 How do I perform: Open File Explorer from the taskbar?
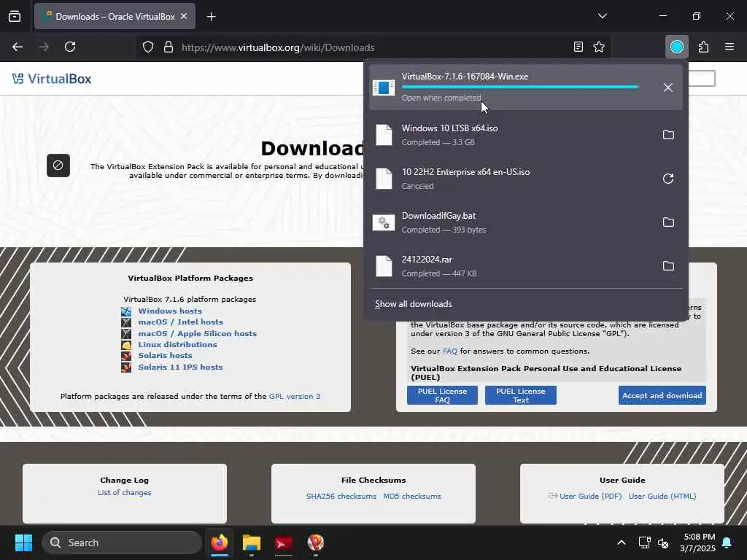tap(251, 542)
